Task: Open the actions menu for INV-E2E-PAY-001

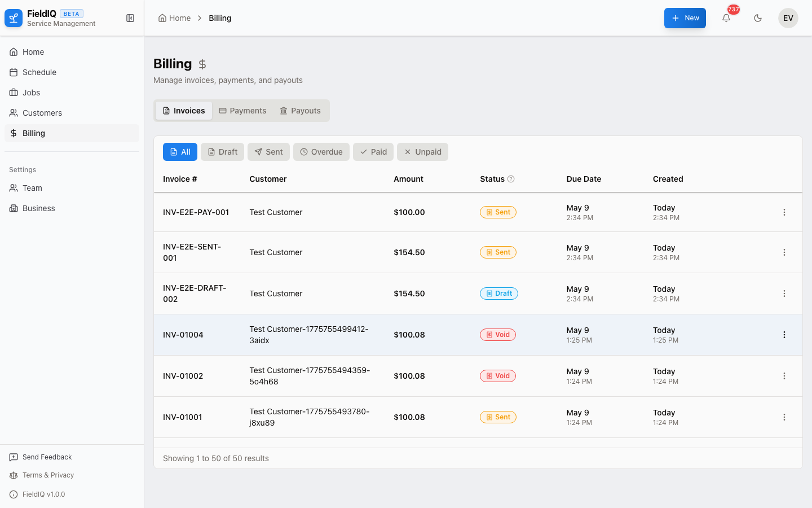Action: 784,212
